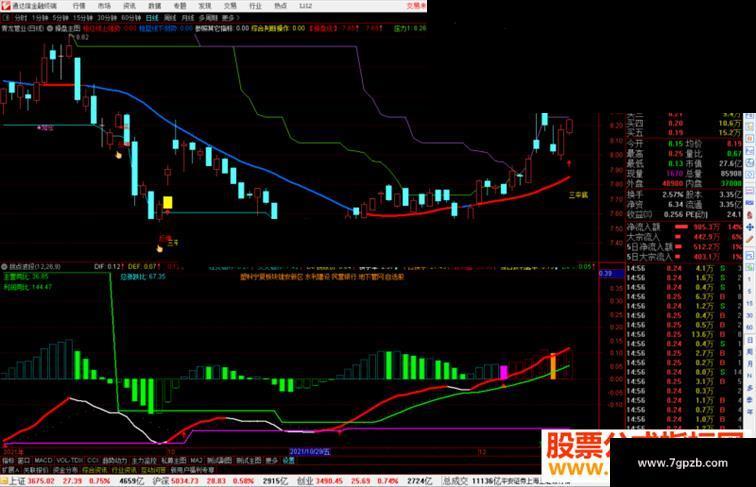Viewport: 756px width, 487px height.
Task: Click the 2021/10/29 date marker
Action: click(310, 452)
